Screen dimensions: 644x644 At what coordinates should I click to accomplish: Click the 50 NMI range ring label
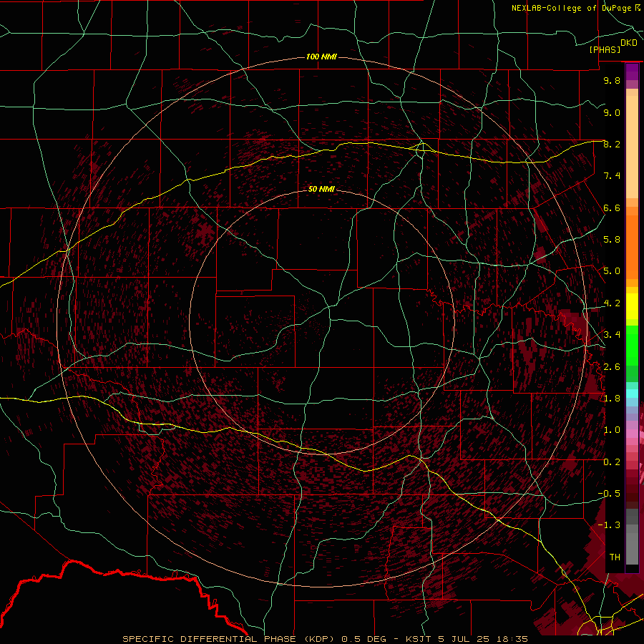click(321, 189)
